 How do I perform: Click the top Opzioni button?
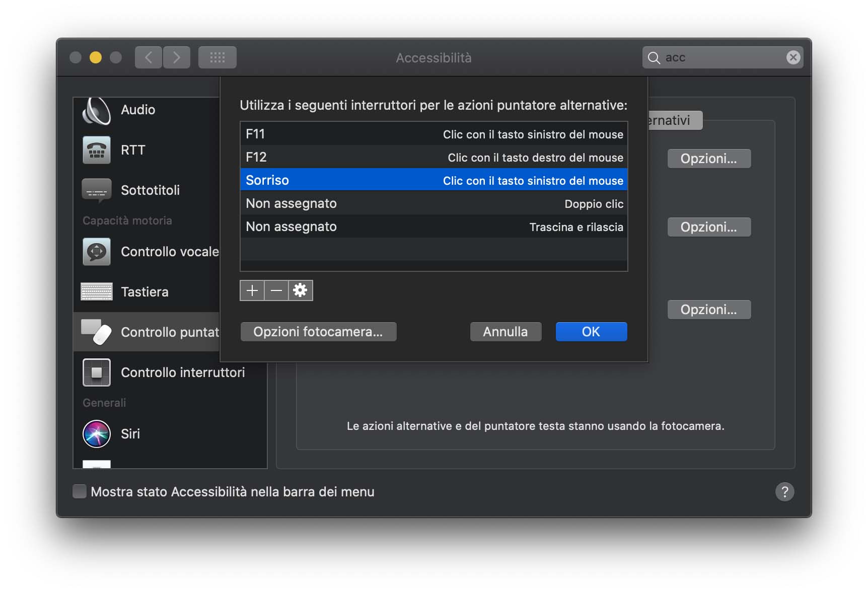709,159
